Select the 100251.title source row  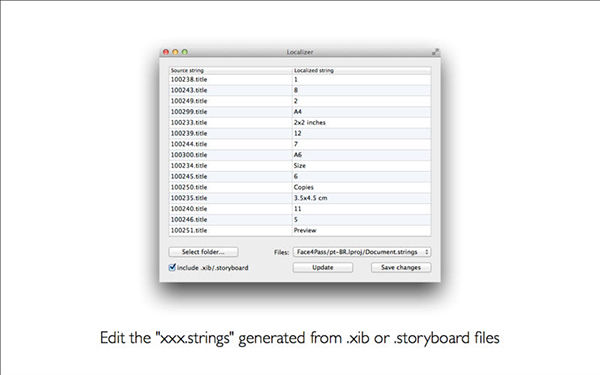pos(230,230)
